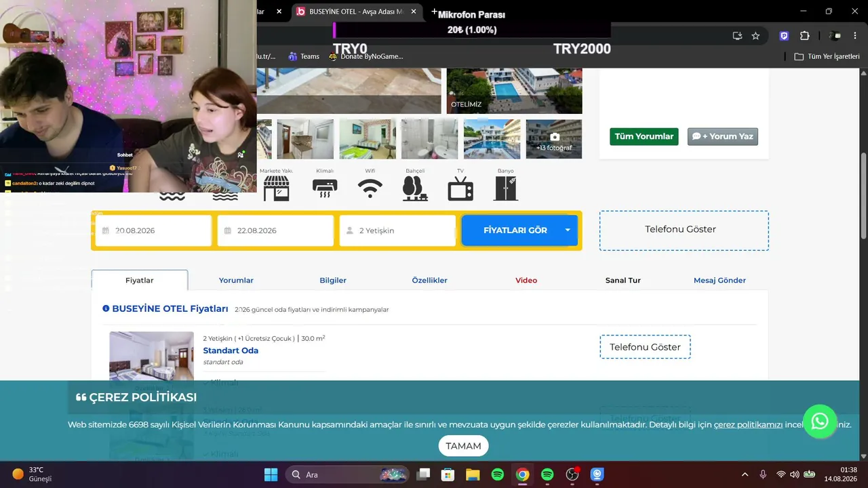This screenshot has width=868, height=488.
Task: Click the check-out date field 22.08.2026
Action: click(x=275, y=230)
